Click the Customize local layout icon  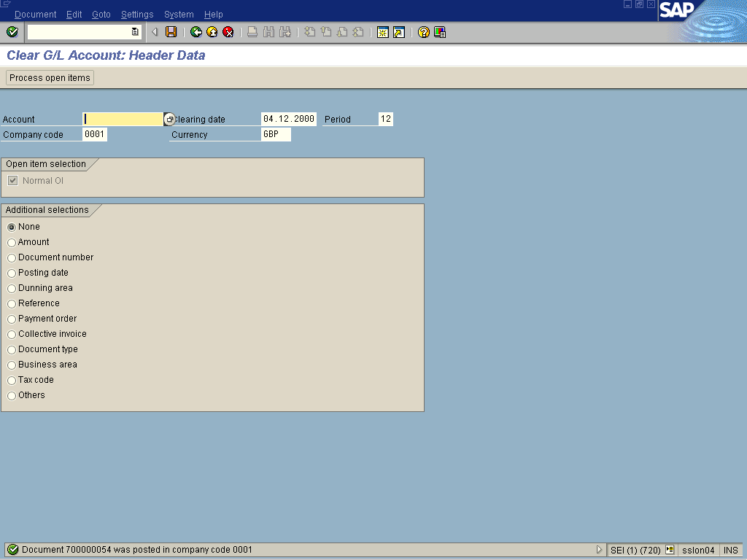tap(440, 32)
